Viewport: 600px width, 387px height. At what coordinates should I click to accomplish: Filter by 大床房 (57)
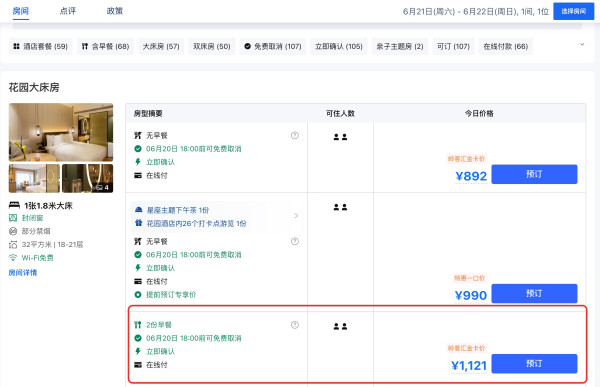(161, 46)
